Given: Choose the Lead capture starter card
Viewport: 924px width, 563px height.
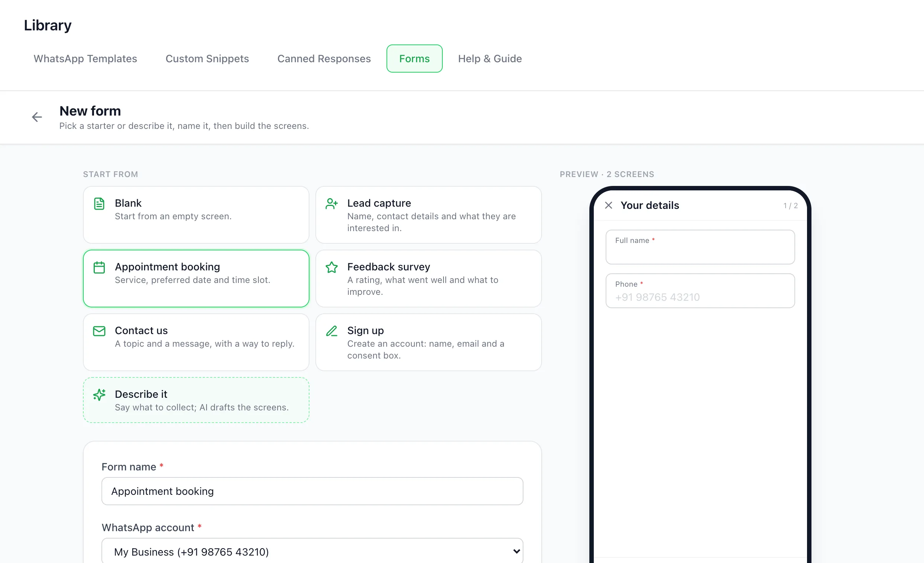Looking at the screenshot, I should click(429, 215).
